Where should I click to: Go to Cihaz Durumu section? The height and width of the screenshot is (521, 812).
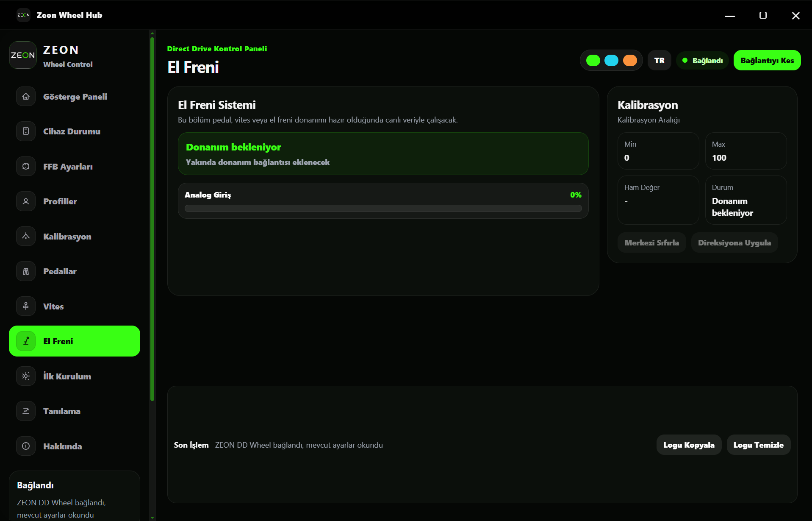pos(75,131)
